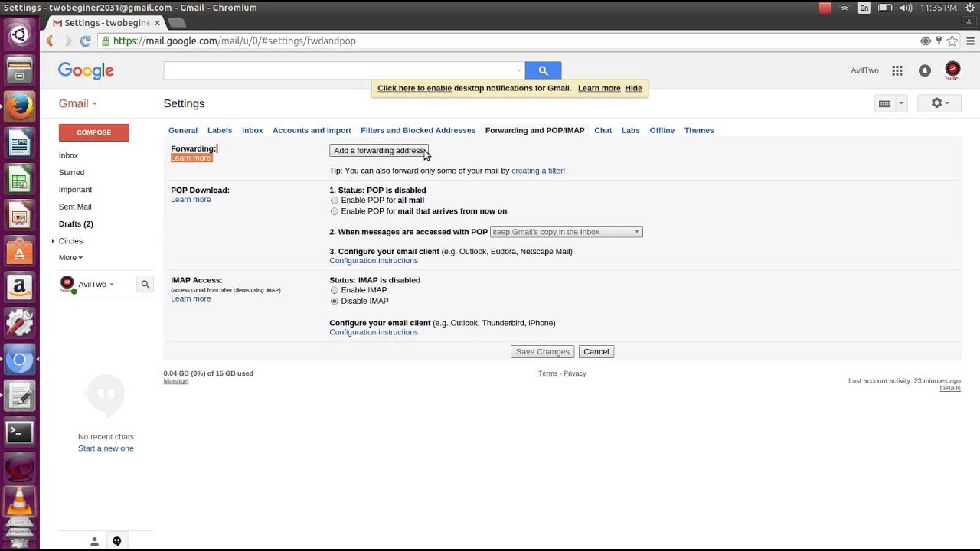Hide the desktop notifications banner
This screenshot has height=551, width=980.
[x=633, y=88]
